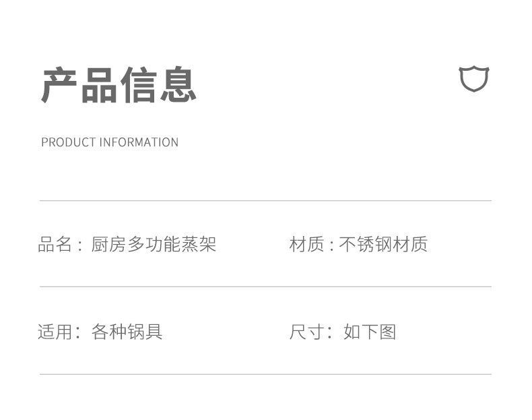
Task: Click the word PRODUCT in the subtitle
Action: 69,142
